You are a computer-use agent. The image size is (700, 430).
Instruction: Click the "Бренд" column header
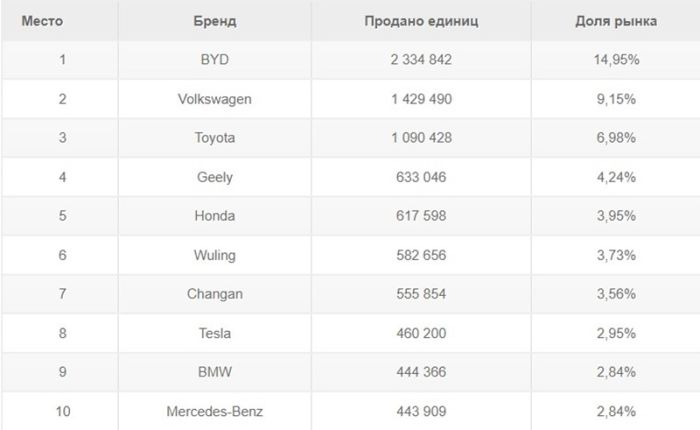[x=215, y=21]
